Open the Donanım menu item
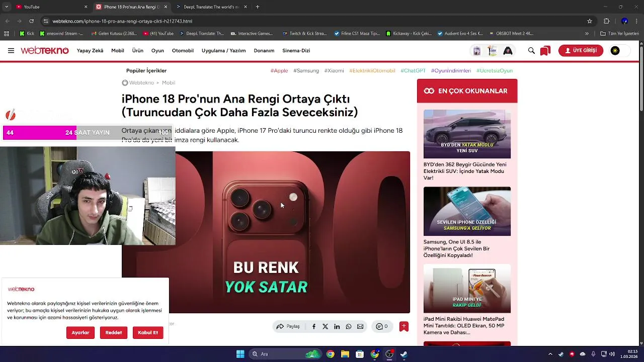Image resolution: width=644 pixels, height=362 pixels. (x=264, y=51)
